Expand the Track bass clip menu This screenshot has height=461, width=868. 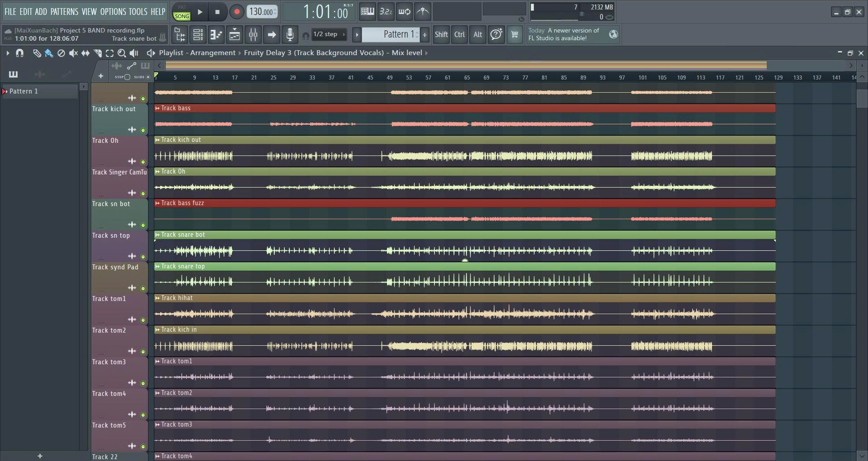pos(157,108)
